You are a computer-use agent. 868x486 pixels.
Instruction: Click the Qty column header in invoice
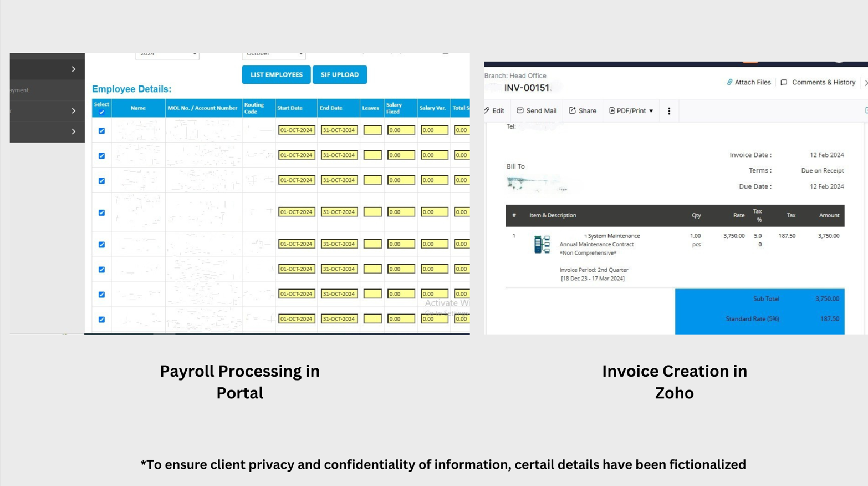[696, 215]
